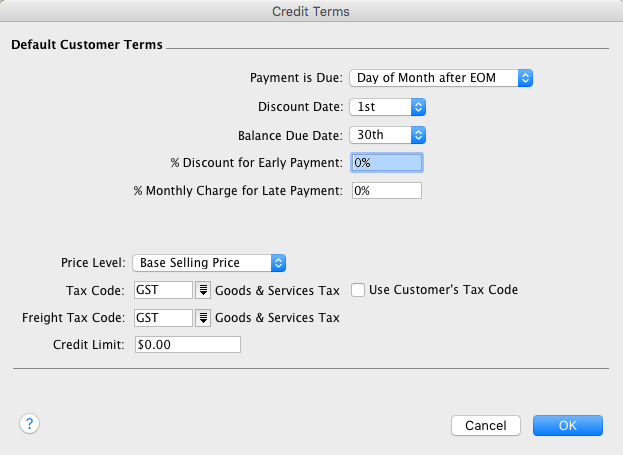The width and height of the screenshot is (623, 455).
Task: Click the % Monthly Charge for Late Payment field
Action: [387, 190]
